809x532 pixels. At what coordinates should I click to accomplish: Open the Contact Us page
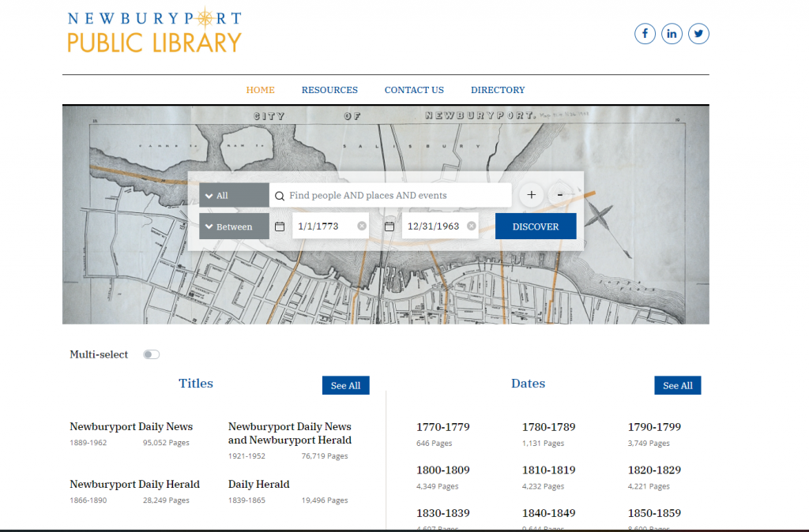tap(414, 89)
